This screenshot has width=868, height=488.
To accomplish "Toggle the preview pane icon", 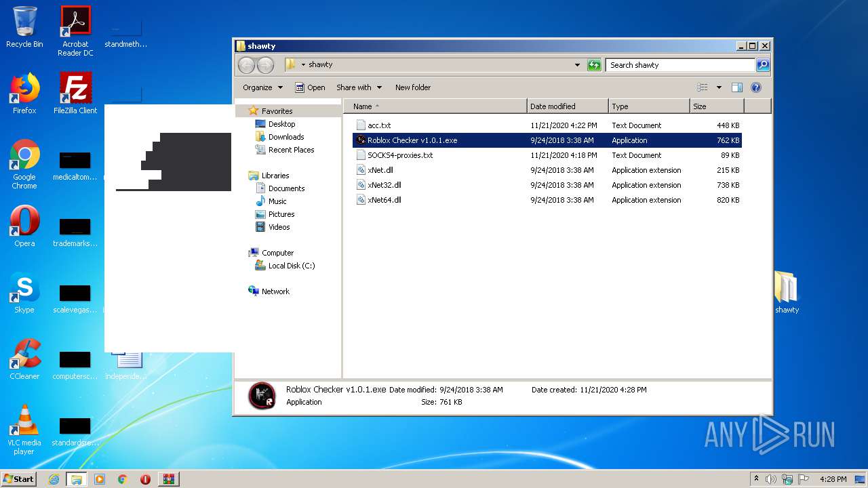I will pos(737,87).
